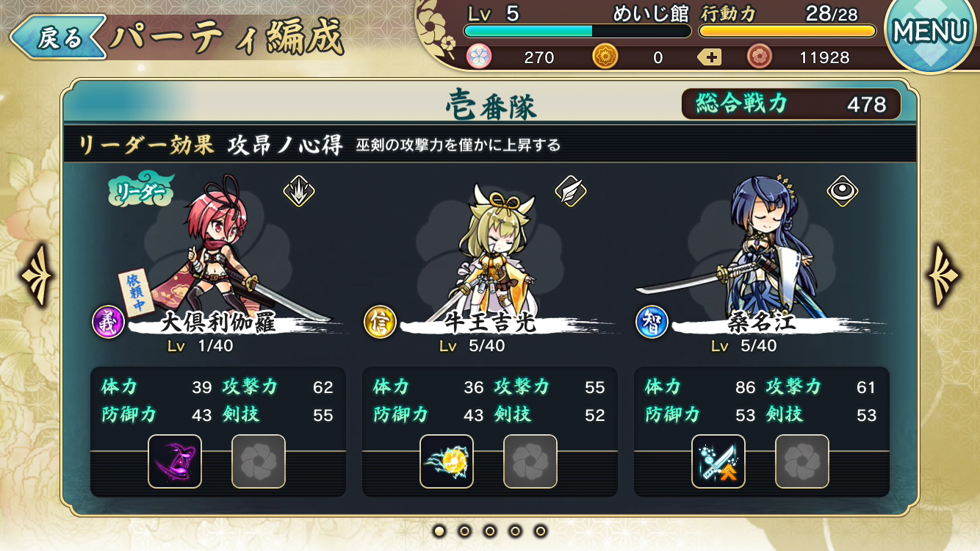Tap the empty skill slot under 大倶利伽羅
The width and height of the screenshot is (980, 551).
tap(259, 461)
